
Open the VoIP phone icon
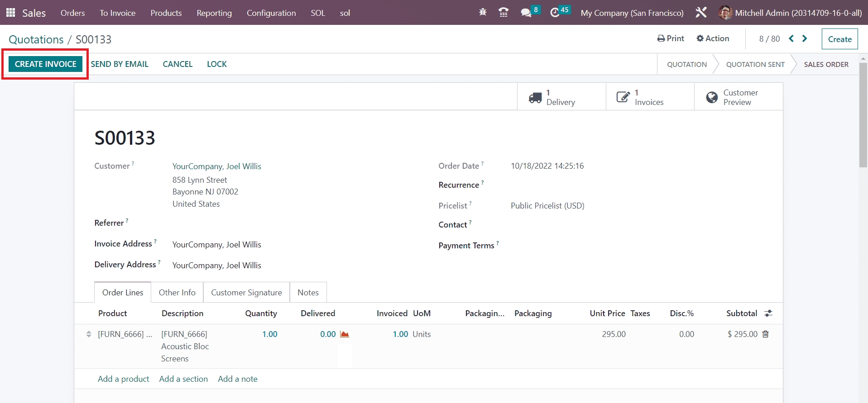(x=503, y=13)
